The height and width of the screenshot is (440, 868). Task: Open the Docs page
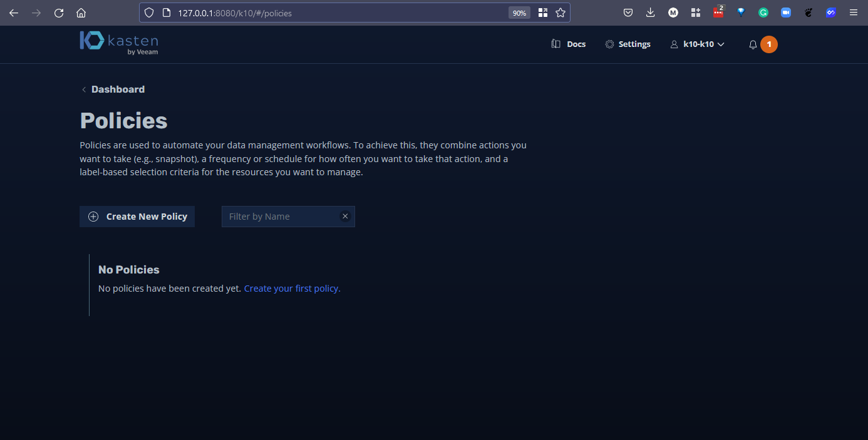569,44
